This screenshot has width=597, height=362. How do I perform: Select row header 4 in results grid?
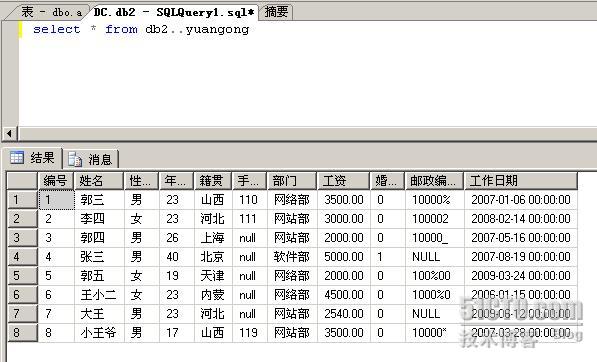tap(22, 257)
